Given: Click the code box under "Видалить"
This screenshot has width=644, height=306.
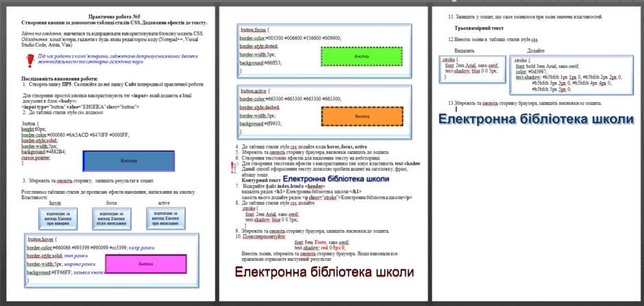Looking at the screenshot, I should 472,69.
